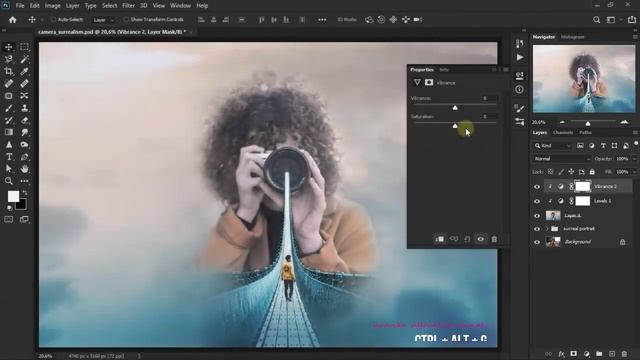Select the Magic Wand tool

tap(24, 59)
